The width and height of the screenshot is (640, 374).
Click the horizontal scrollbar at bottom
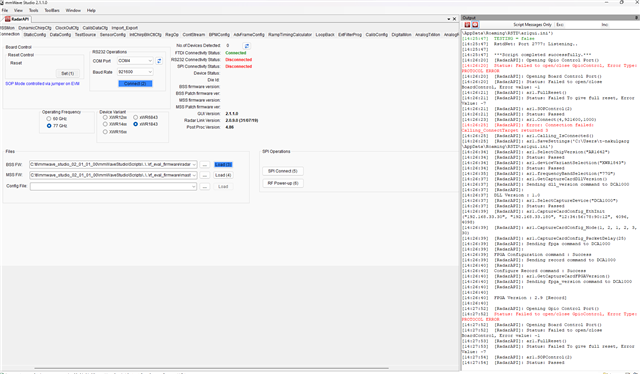(x=211, y=368)
